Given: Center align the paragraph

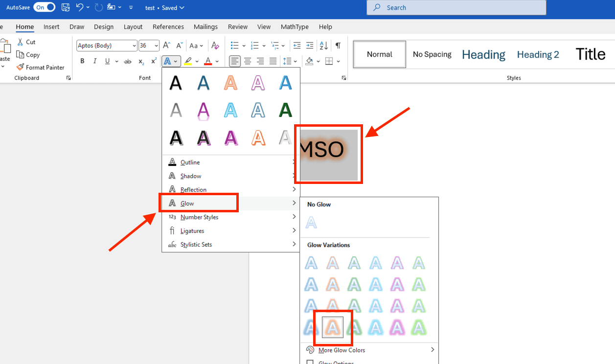Looking at the screenshot, I should click(x=248, y=61).
